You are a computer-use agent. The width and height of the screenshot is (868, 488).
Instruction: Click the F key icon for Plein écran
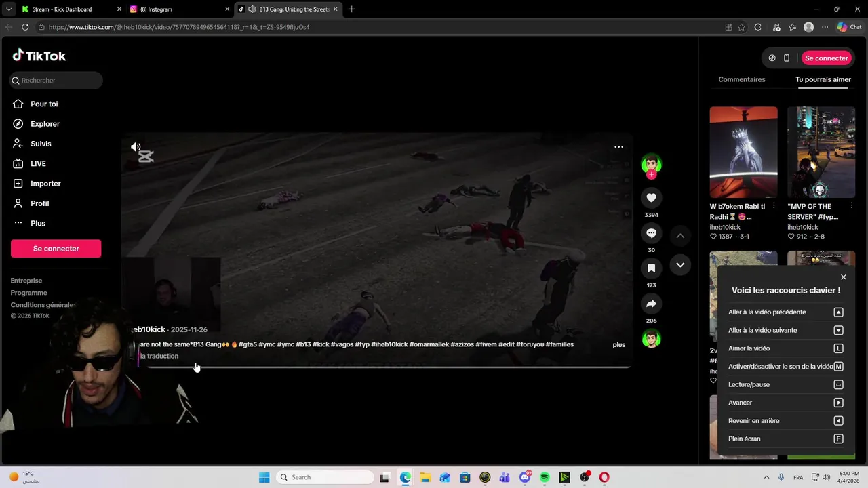[838, 439]
